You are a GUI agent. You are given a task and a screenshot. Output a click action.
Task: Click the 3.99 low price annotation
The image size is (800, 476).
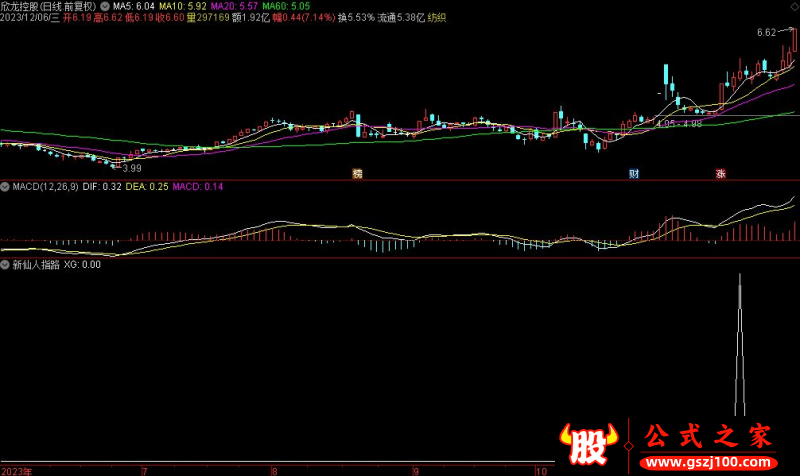click(x=132, y=168)
